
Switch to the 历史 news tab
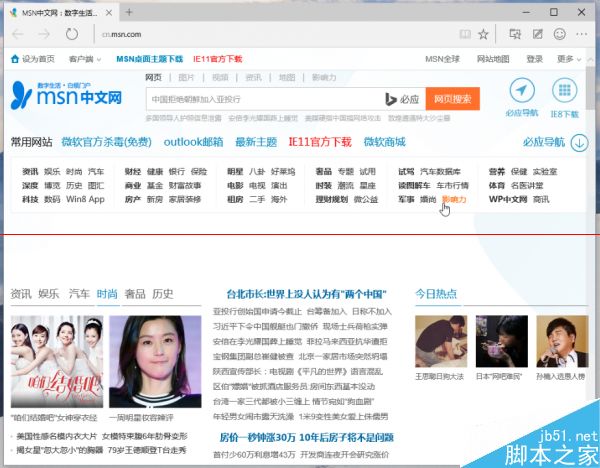pos(163,294)
